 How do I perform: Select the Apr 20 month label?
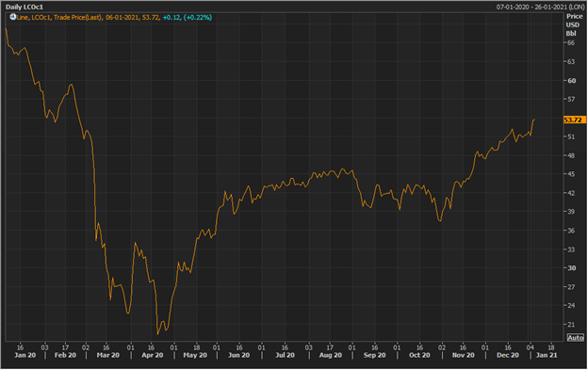coord(153,355)
